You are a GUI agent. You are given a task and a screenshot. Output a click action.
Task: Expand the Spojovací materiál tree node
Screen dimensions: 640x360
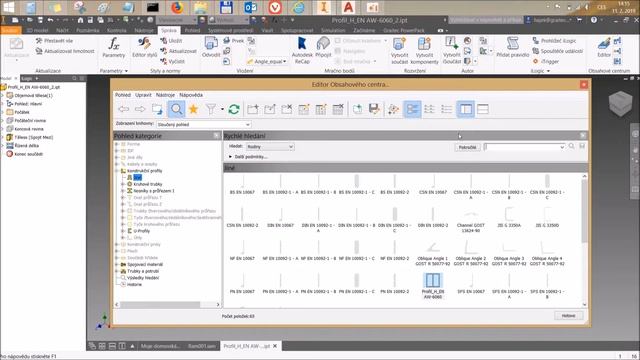pos(117,264)
